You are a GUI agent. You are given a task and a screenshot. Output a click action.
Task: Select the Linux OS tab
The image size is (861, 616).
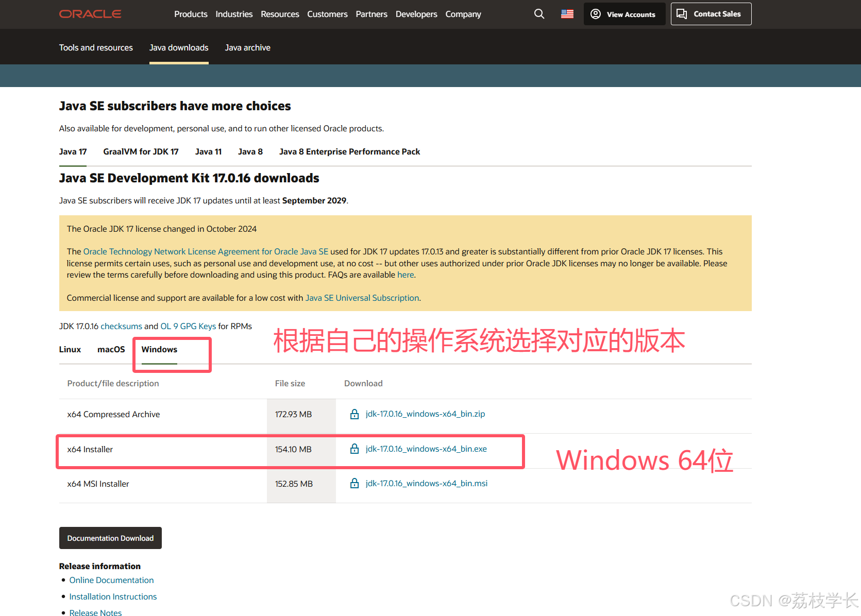pyautogui.click(x=70, y=349)
